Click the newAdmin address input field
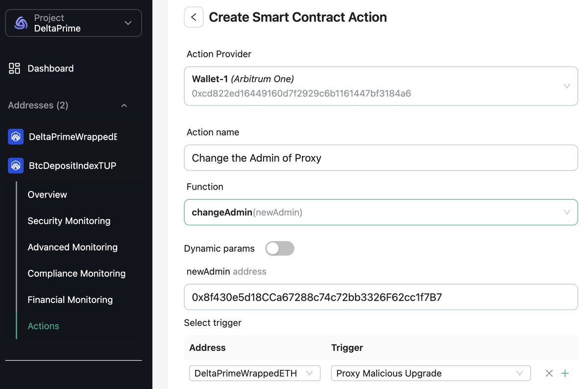The width and height of the screenshot is (588, 389). [x=381, y=297]
